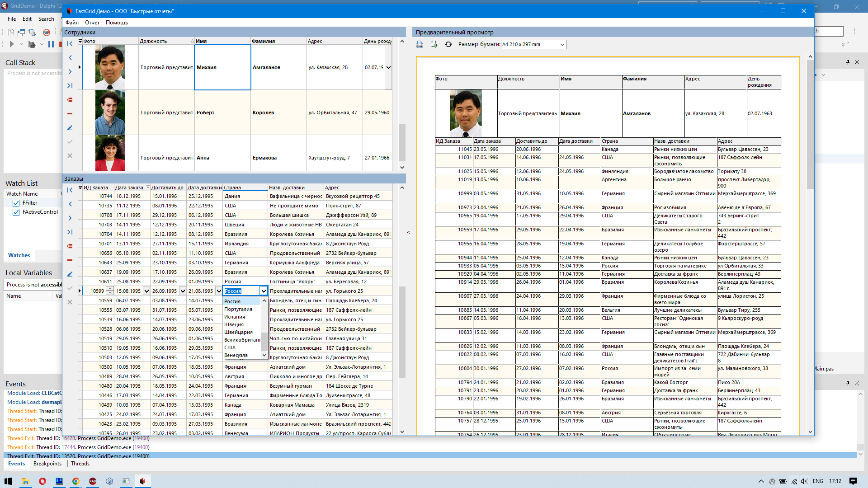The height and width of the screenshot is (488, 868).
Task: Go to first record in Сотрудники navigator
Action: pos(70,44)
